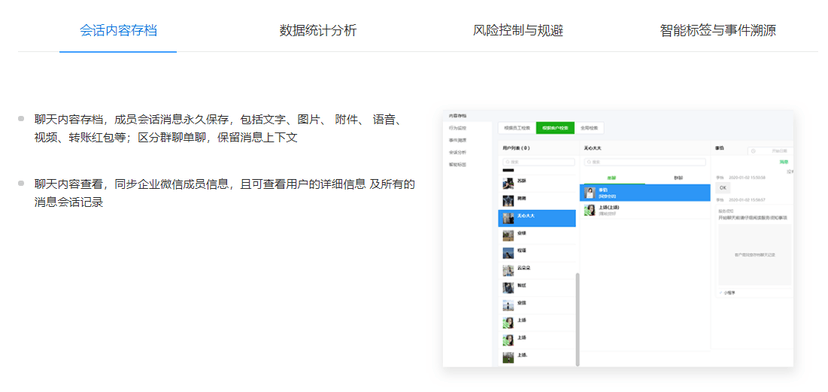Click the 用户列表 header

click(516, 148)
